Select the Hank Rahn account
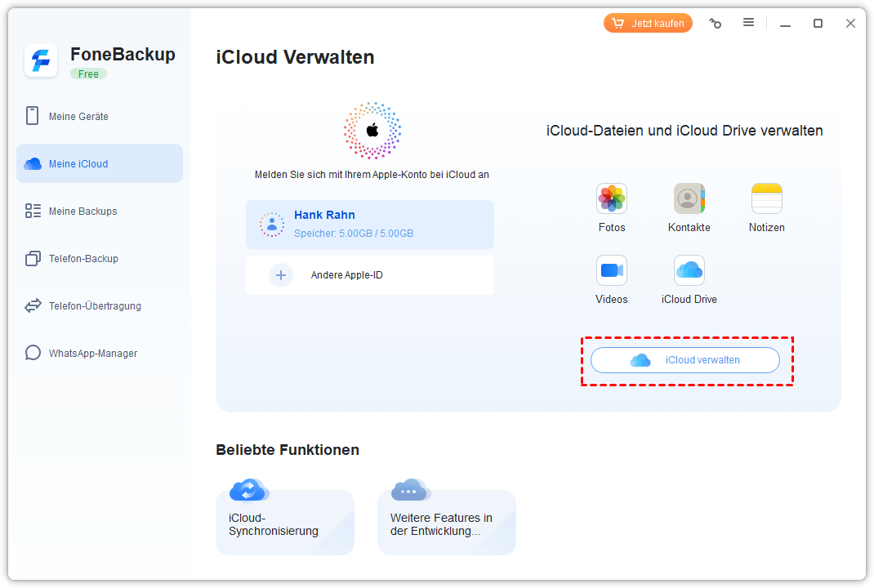 369,224
